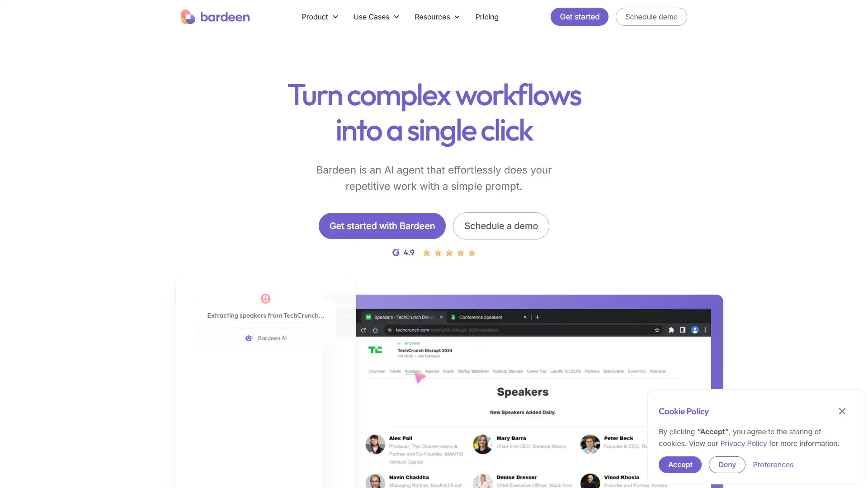Click Preferences cookies option
This screenshot has width=868, height=488.
pos(773,464)
